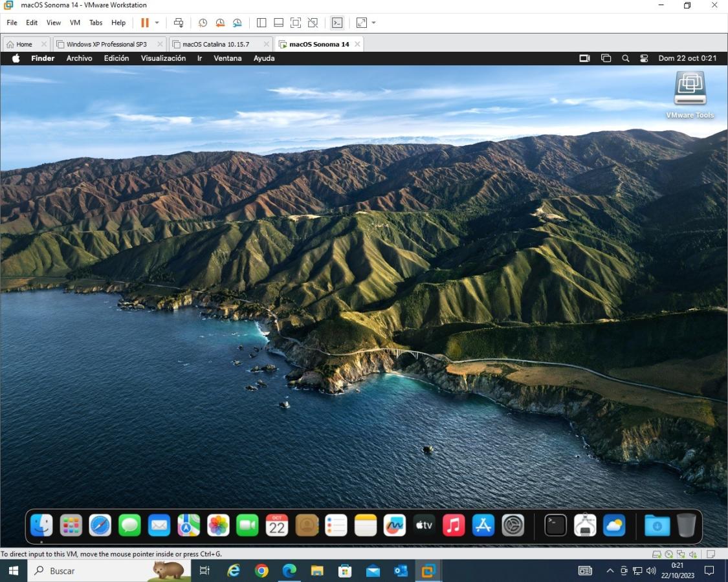The width and height of the screenshot is (728, 582).
Task: Open the VM menu
Action: click(x=75, y=23)
